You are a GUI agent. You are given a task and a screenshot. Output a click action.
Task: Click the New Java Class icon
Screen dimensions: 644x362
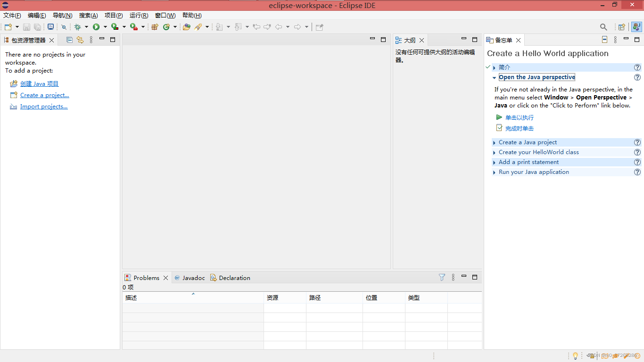pos(166,27)
